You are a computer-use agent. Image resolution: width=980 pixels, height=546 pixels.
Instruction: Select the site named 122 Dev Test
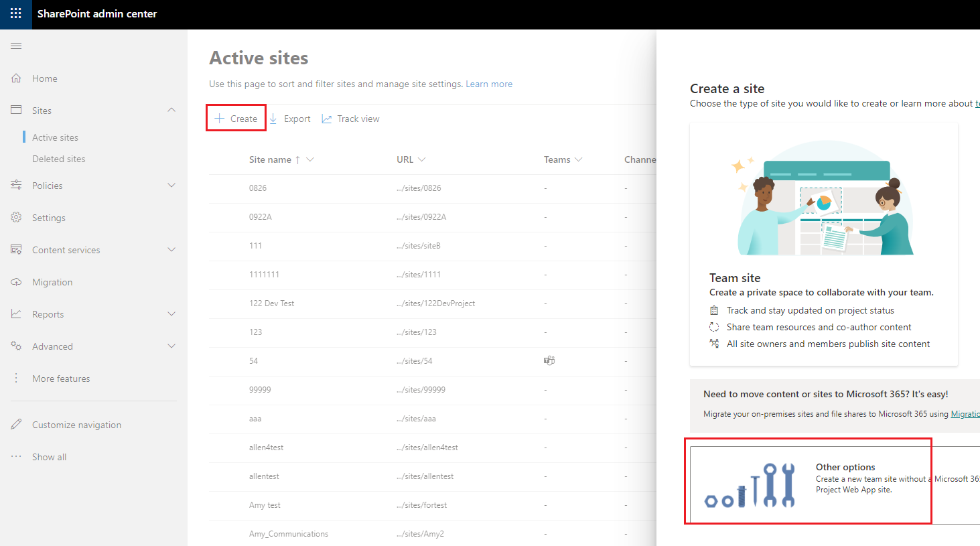point(272,303)
